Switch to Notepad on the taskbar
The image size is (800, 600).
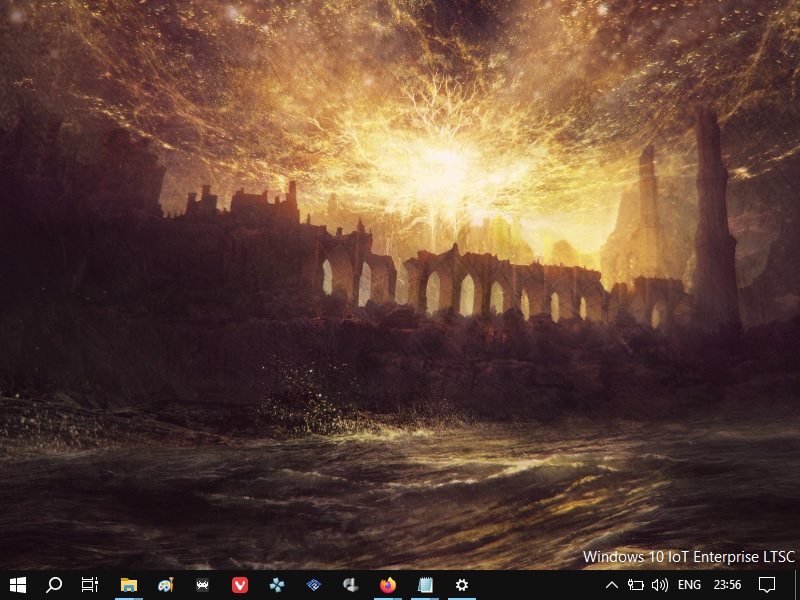coord(425,585)
